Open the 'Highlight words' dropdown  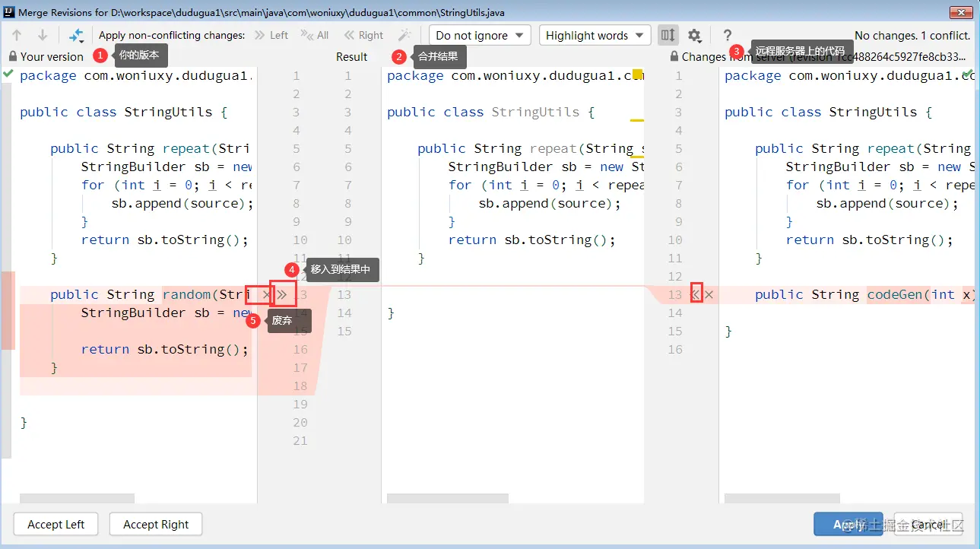pos(595,35)
